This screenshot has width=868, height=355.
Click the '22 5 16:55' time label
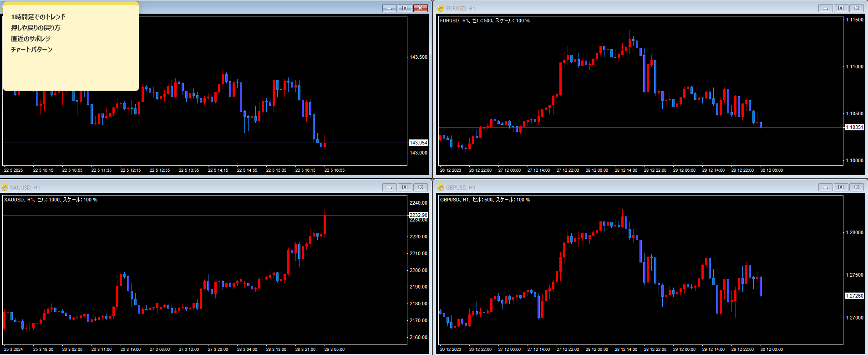[335, 170]
